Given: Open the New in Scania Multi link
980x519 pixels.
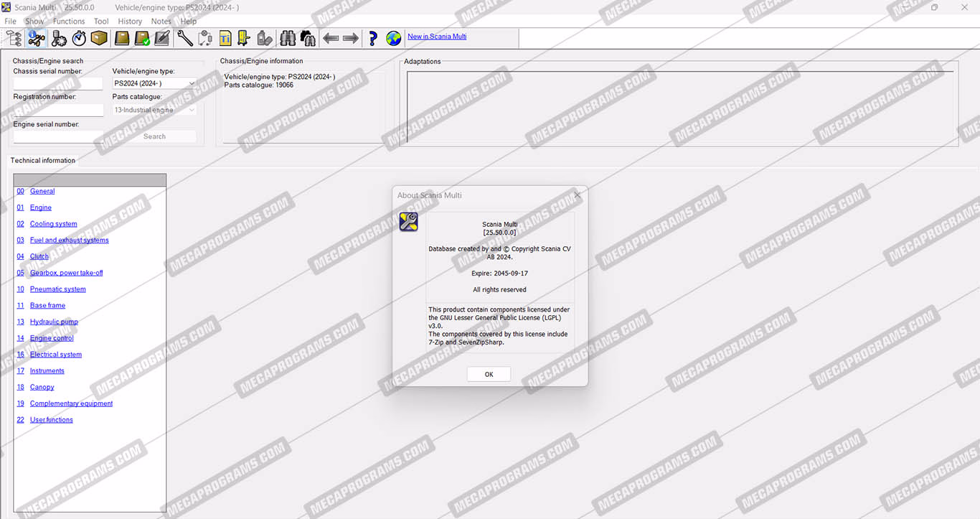Looking at the screenshot, I should tap(437, 37).
